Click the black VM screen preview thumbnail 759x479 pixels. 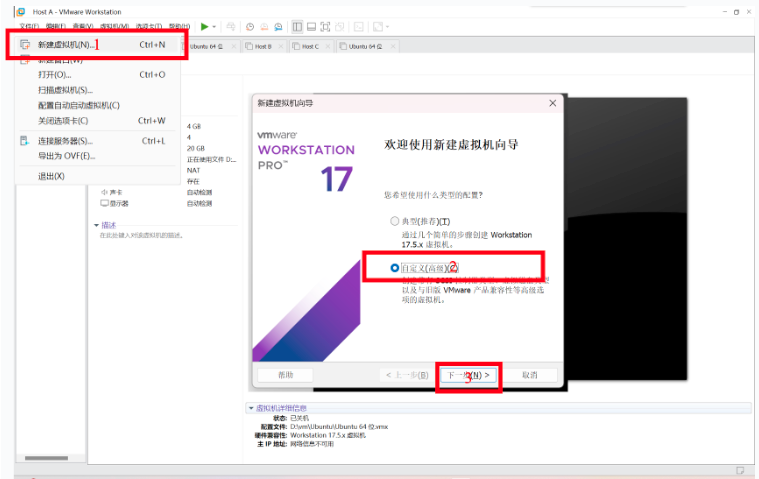tap(625, 239)
